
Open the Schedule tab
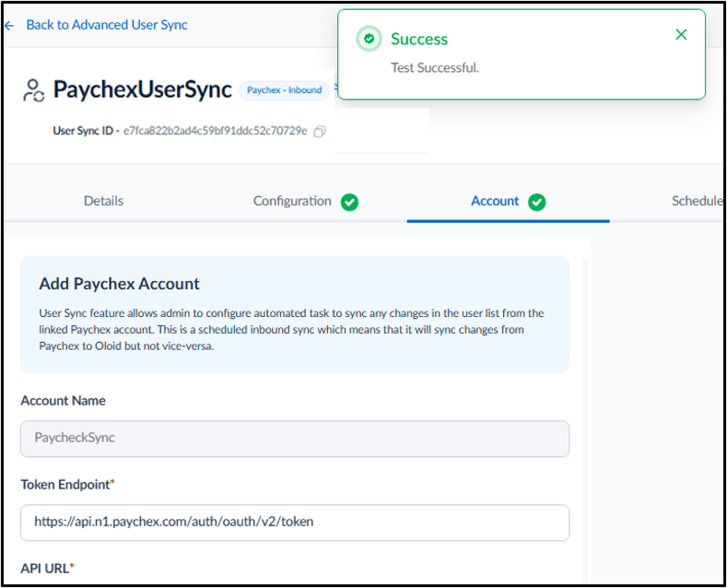(698, 201)
